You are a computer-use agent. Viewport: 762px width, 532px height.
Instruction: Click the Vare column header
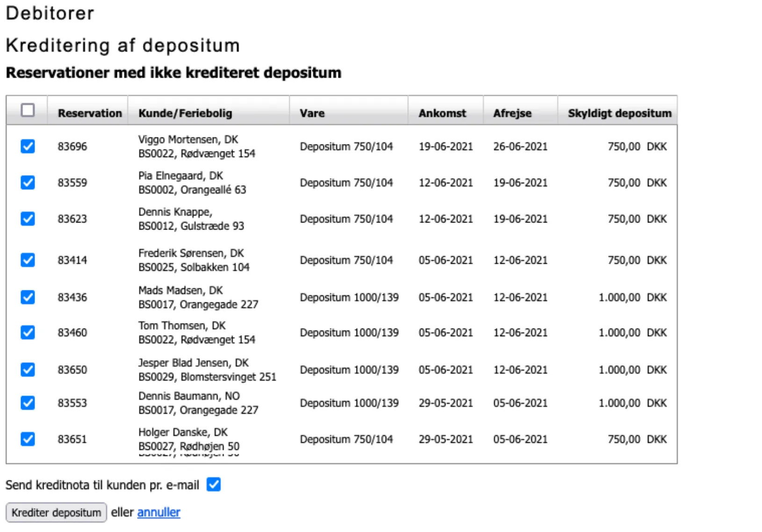[312, 113]
